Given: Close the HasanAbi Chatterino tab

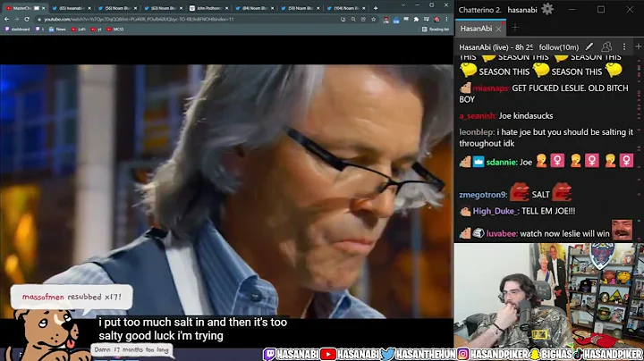Looking at the screenshot, I should tap(498, 29).
